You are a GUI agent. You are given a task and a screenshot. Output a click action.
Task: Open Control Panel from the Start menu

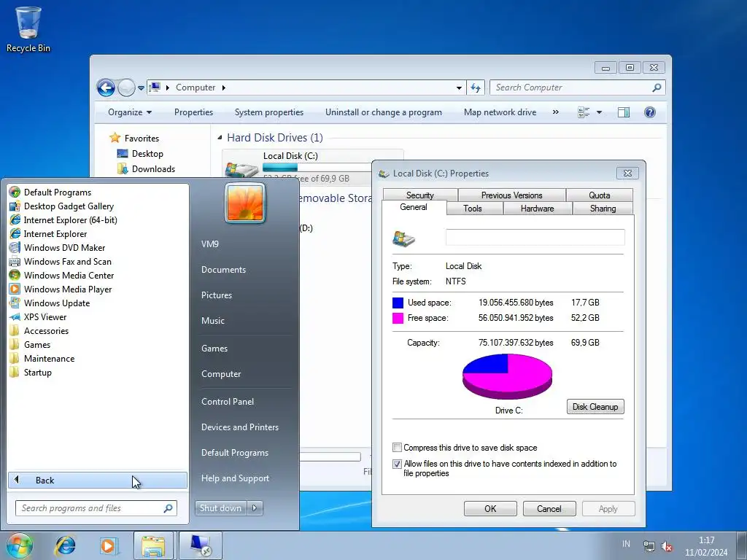click(228, 402)
